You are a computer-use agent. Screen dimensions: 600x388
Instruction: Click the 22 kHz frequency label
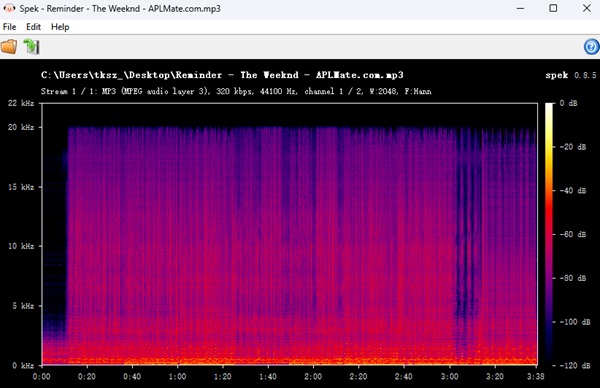point(21,103)
